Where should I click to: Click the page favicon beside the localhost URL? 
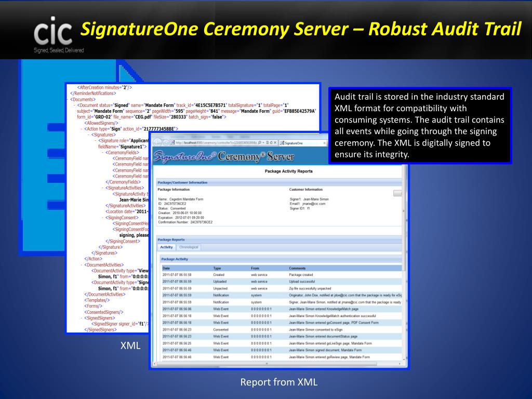(x=172, y=143)
